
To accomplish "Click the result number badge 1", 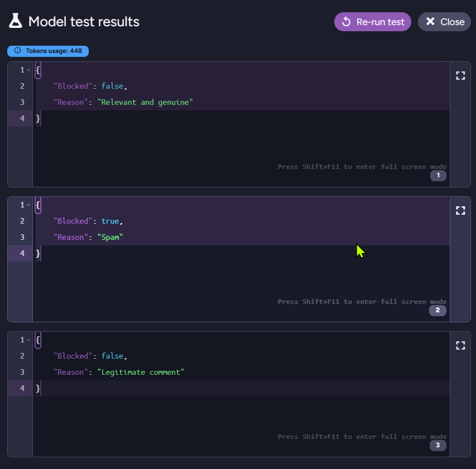I will (x=438, y=175).
